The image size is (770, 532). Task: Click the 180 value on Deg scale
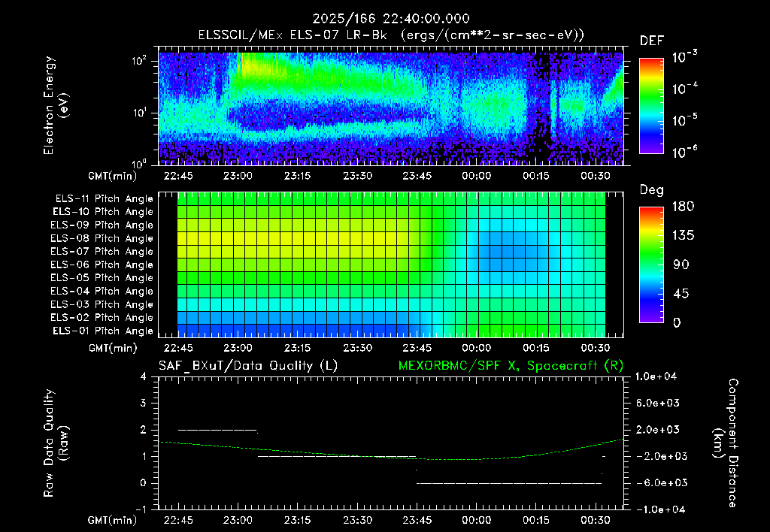(683, 207)
